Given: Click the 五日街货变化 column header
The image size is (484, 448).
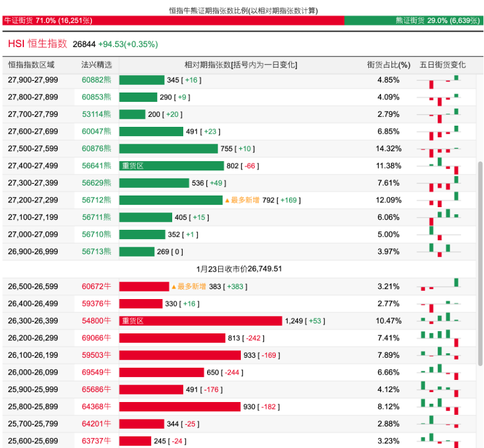Looking at the screenshot, I should point(443,65).
